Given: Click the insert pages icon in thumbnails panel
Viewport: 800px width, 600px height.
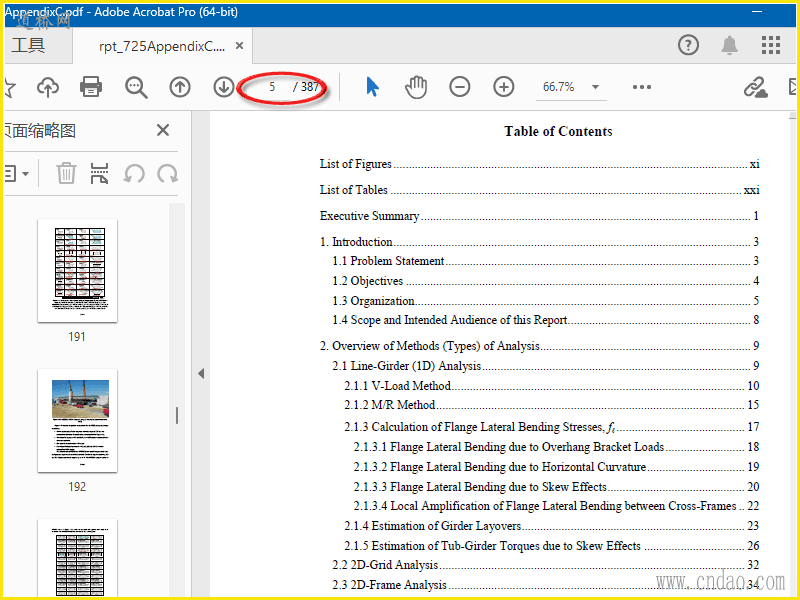Looking at the screenshot, I should [99, 173].
